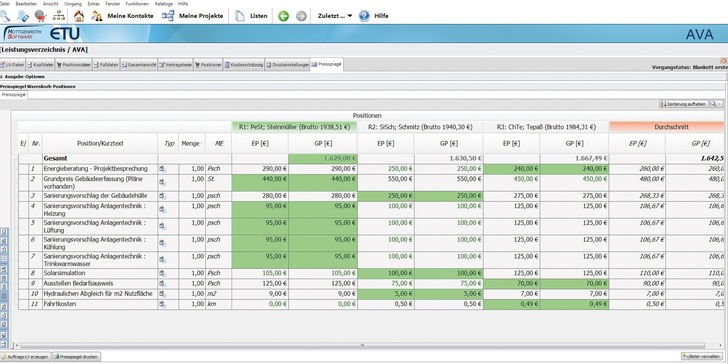Switch to the Gesamtansicht tab
The width and height of the screenshot is (728, 364).
pos(139,65)
